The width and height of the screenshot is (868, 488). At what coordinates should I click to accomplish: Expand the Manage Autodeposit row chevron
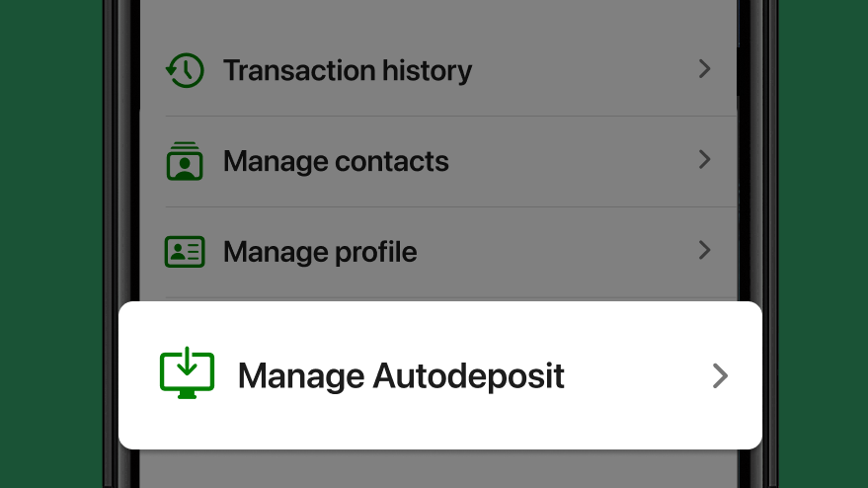pos(720,376)
